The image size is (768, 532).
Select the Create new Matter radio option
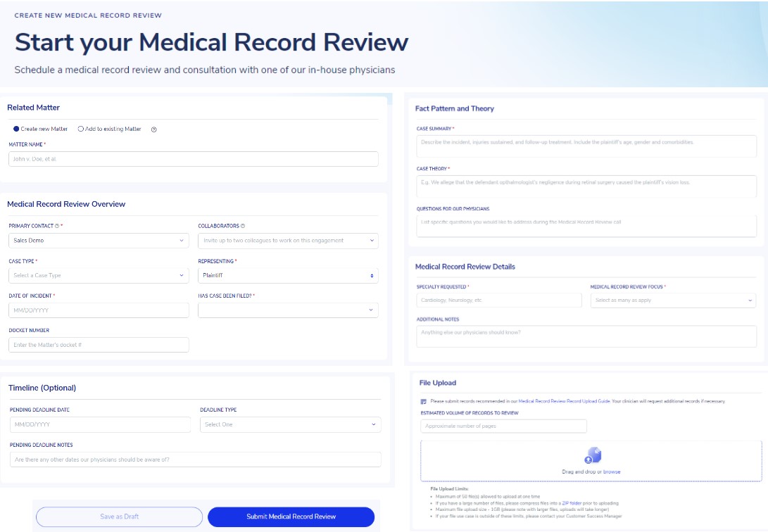[x=17, y=129]
